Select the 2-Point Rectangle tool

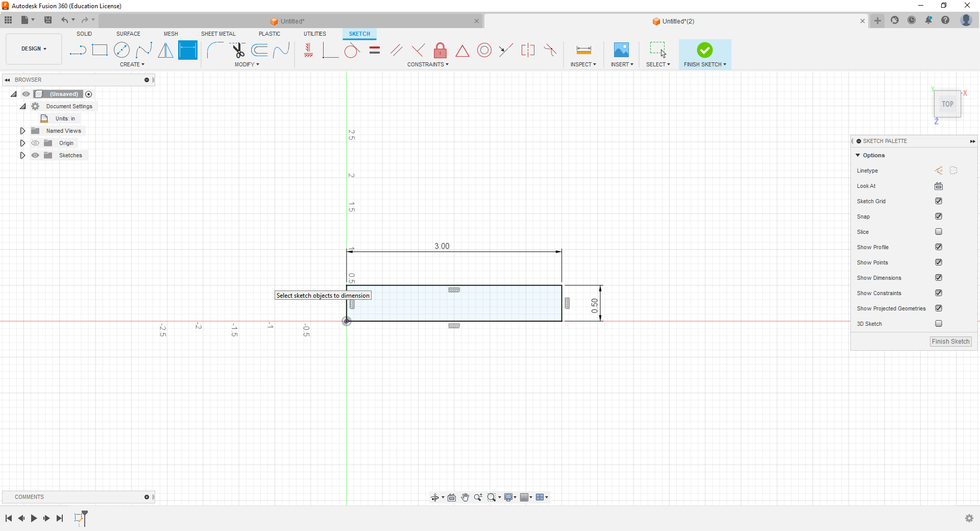click(x=100, y=50)
